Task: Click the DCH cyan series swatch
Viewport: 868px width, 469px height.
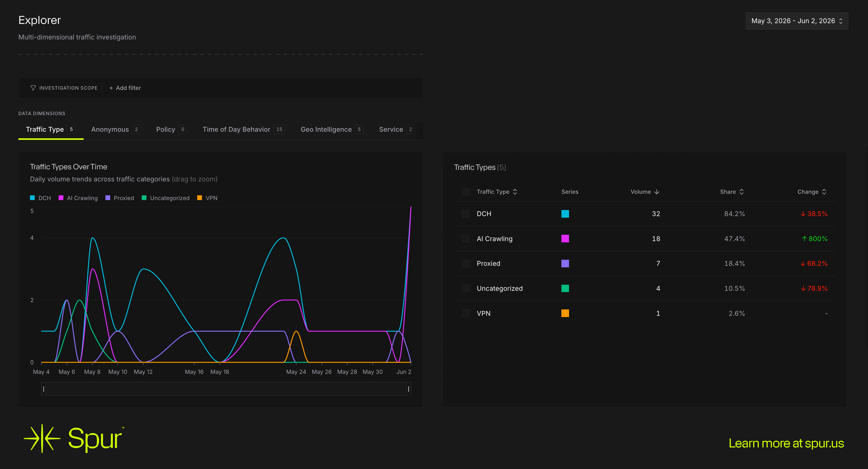Action: click(565, 214)
